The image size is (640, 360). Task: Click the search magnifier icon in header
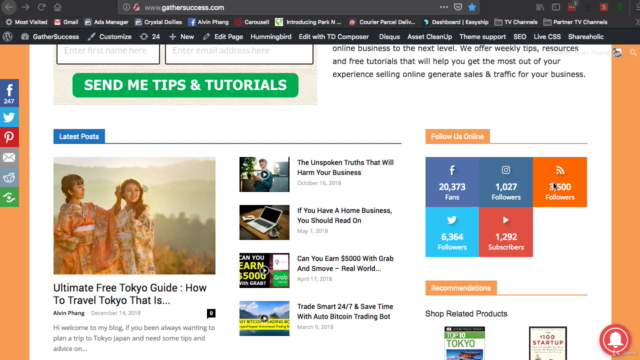(x=633, y=53)
